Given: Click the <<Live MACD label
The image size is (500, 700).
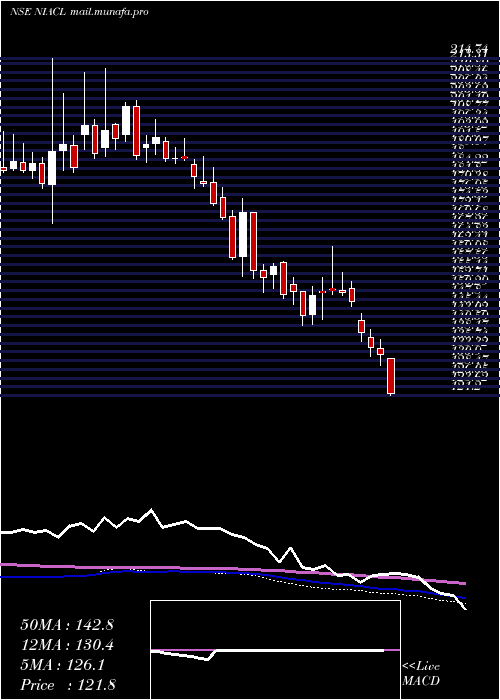Looking at the screenshot, I should pos(421,674).
